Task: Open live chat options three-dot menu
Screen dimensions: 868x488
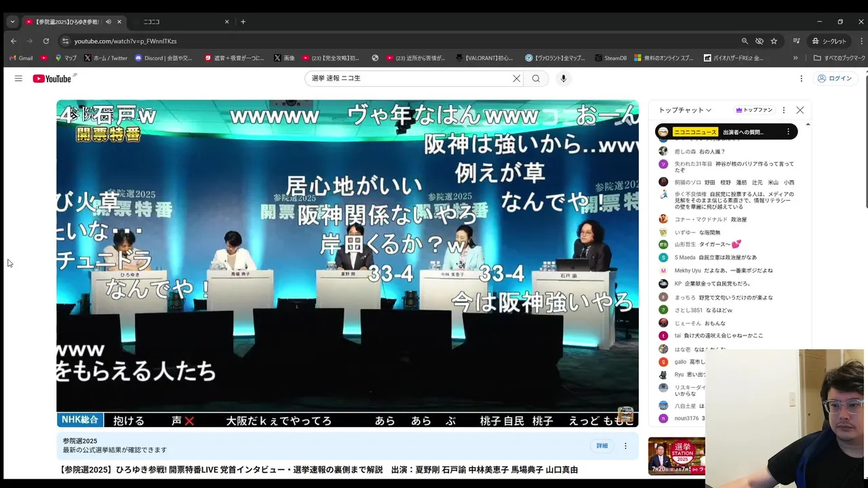Action: point(783,110)
